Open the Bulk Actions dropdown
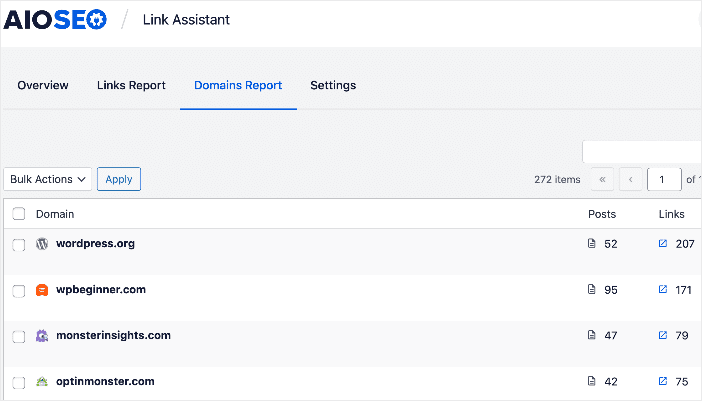This screenshot has width=702, height=401. coord(47,179)
